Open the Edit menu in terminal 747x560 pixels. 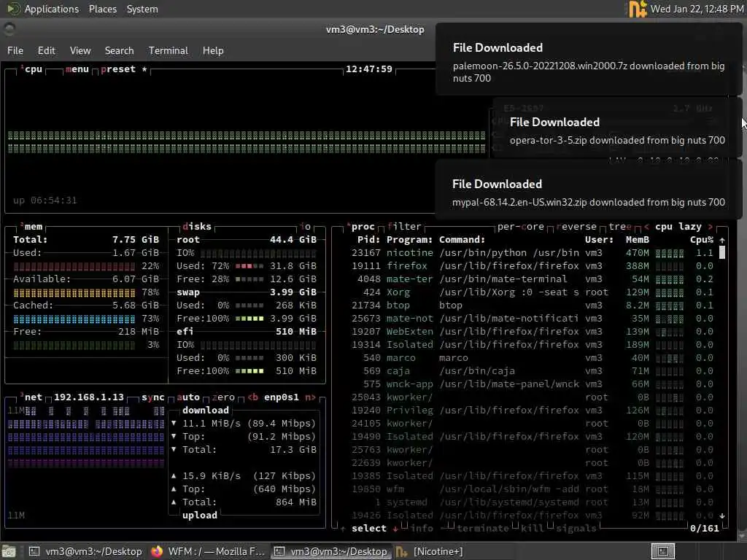(x=46, y=50)
